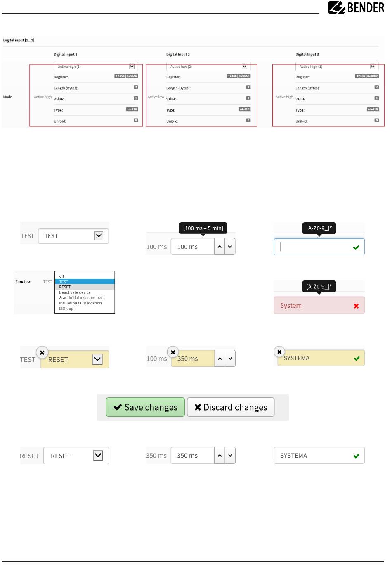Viewport: 392px width, 575px height.
Task: Open Digital Input 2 Active low dropdown
Action: click(x=207, y=67)
